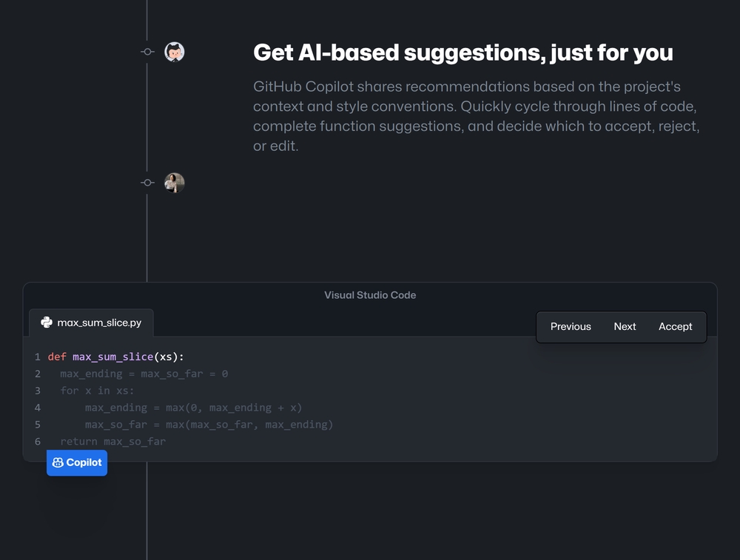
Task: Click line number 6 in the gutter
Action: coord(37,442)
